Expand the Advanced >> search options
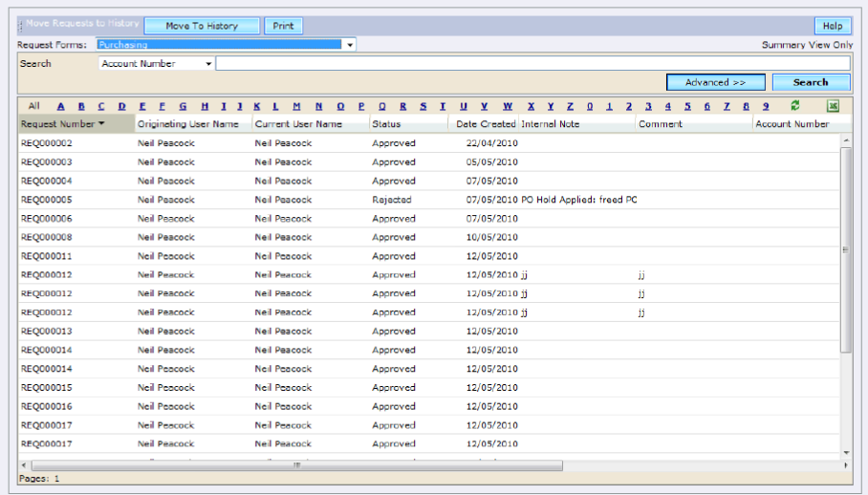The image size is (868, 495). click(x=715, y=83)
